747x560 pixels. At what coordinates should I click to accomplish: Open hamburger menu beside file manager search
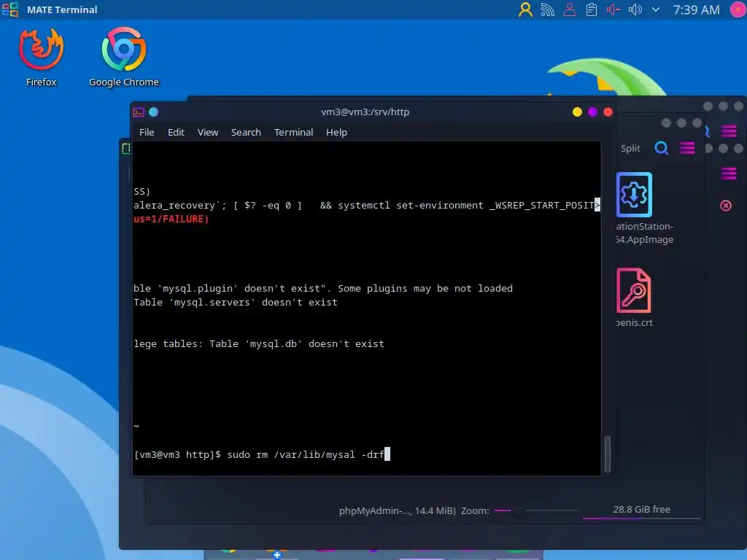[x=687, y=148]
